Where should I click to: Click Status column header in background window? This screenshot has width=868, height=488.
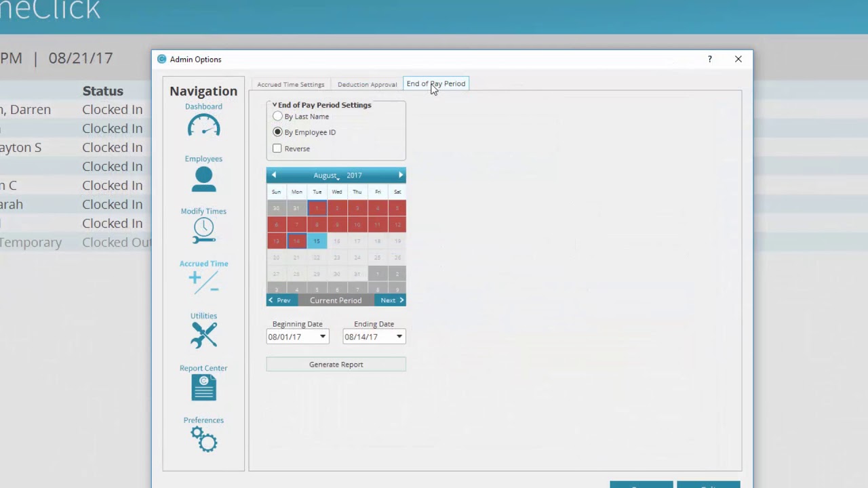click(103, 91)
